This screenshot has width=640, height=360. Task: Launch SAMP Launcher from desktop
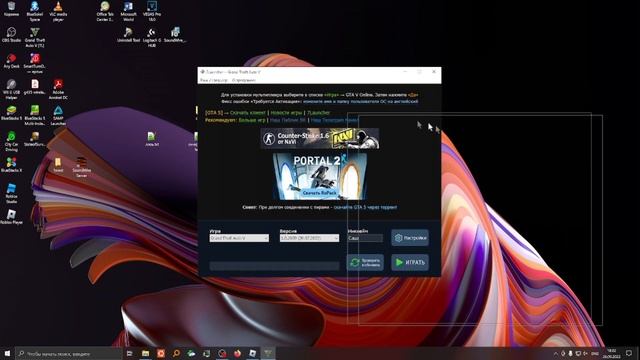click(x=58, y=116)
